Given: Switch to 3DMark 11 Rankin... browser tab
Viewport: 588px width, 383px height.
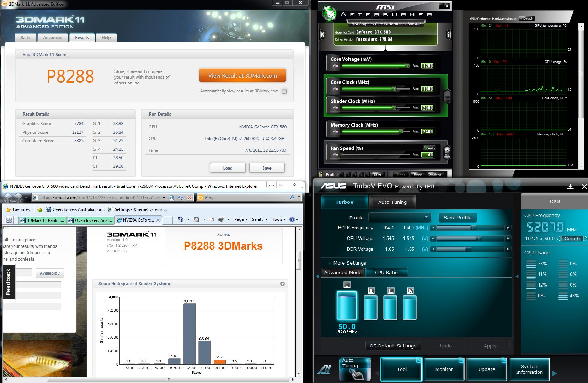Looking at the screenshot, I should click(43, 220).
